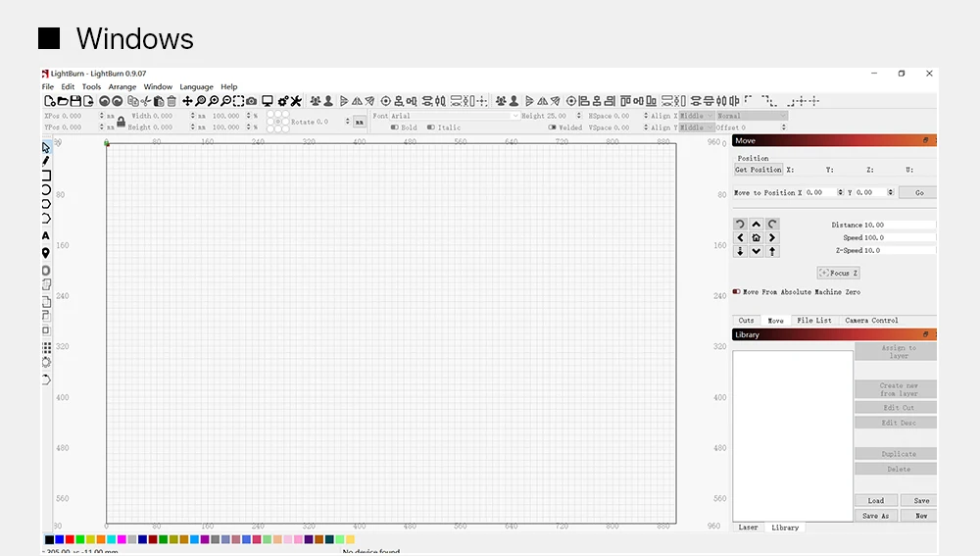The width and height of the screenshot is (980, 556).
Task: Toggle the Italic font switch
Action: click(430, 127)
